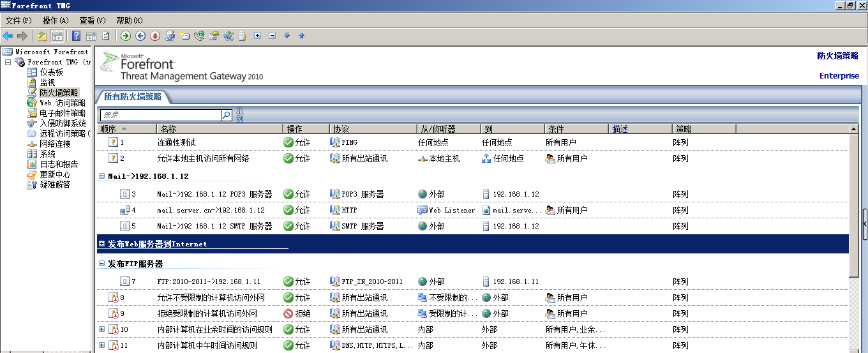Open the 查看(V) menu
868x353 pixels.
tap(93, 20)
